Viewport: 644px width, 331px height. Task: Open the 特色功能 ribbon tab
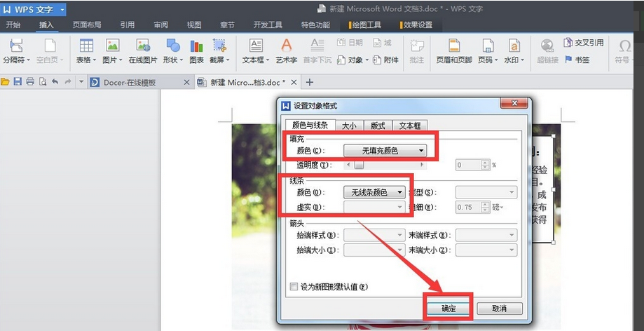coord(315,25)
